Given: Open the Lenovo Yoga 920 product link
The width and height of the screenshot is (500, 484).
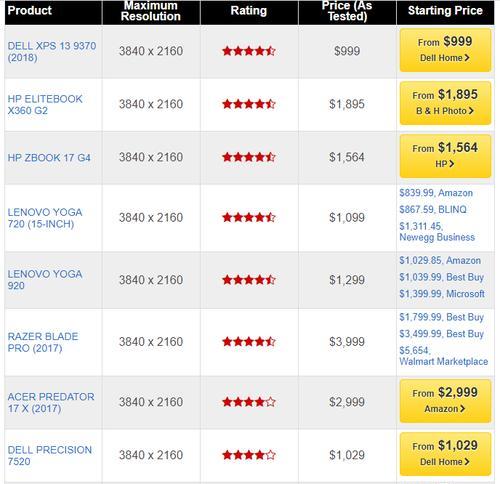Looking at the screenshot, I should (45, 280).
